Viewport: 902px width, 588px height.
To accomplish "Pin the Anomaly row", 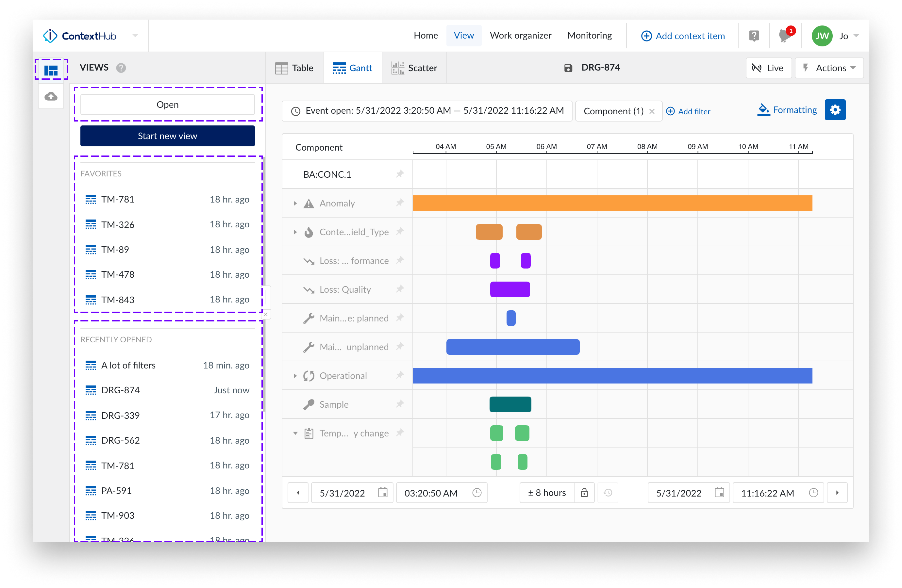I will 400,203.
